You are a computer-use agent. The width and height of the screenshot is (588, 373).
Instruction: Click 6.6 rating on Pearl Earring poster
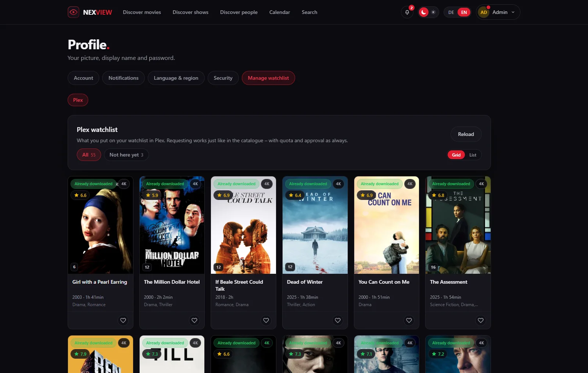coord(80,195)
